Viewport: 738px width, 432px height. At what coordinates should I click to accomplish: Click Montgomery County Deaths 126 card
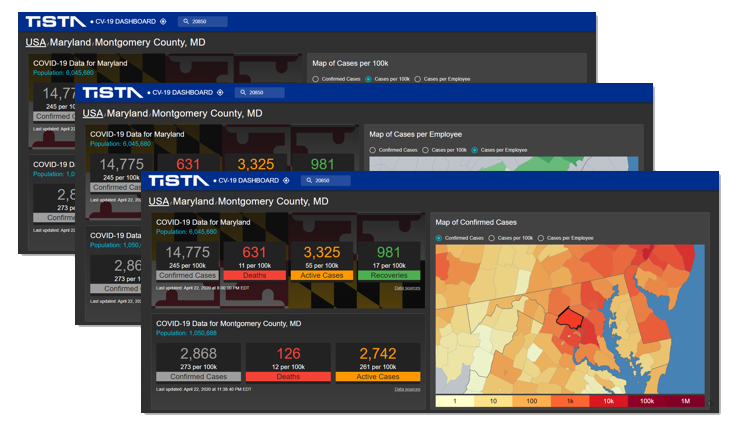tap(288, 362)
